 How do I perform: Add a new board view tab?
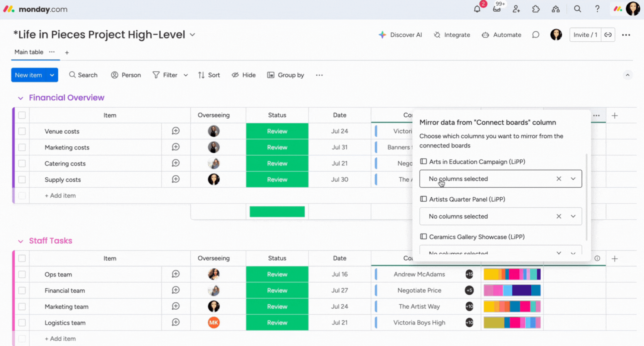pyautogui.click(x=67, y=53)
